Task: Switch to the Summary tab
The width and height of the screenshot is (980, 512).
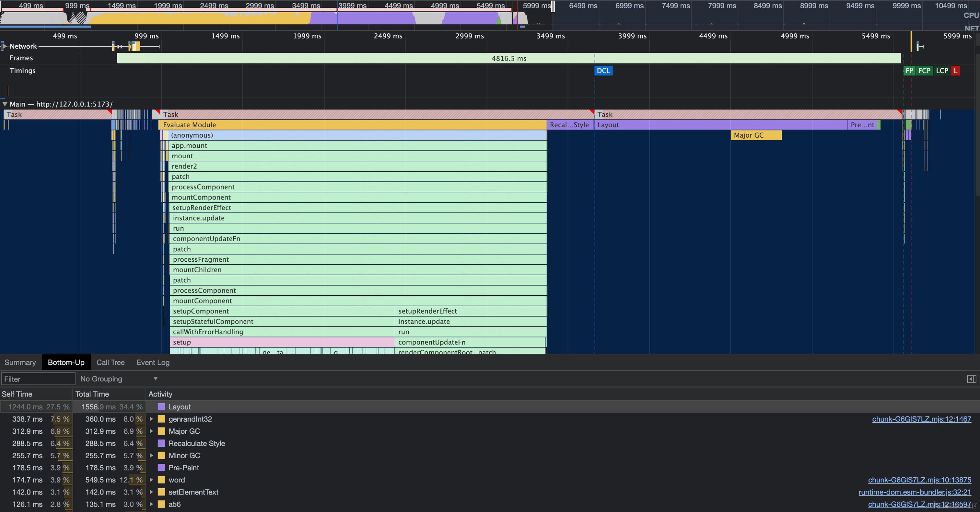Action: pos(20,362)
